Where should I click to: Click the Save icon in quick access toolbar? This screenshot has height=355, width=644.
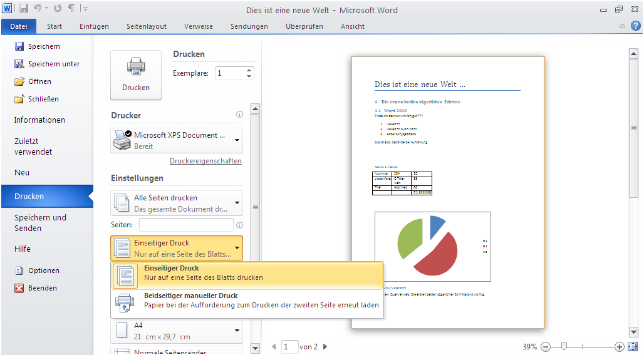23,8
